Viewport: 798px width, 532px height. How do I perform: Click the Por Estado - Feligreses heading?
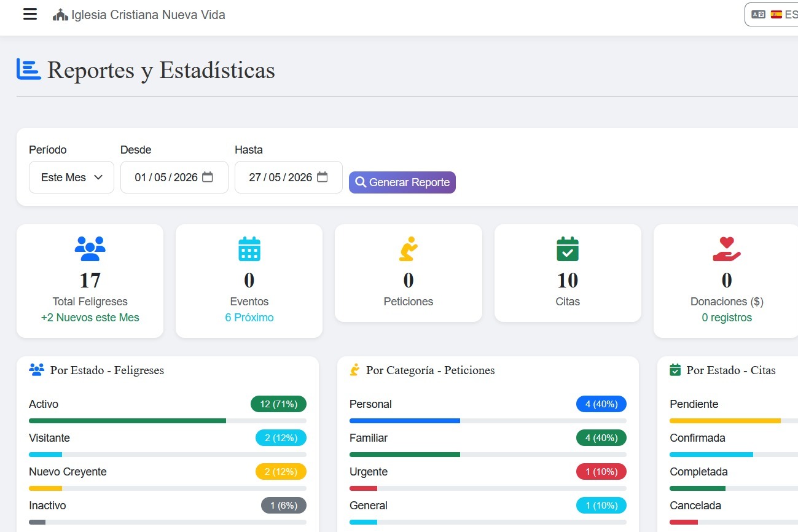107,370
